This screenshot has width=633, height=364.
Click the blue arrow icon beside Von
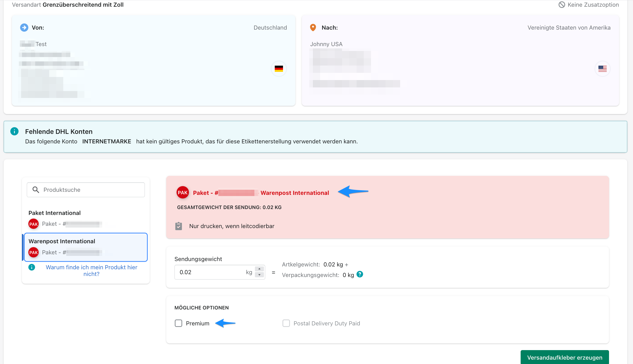(24, 28)
